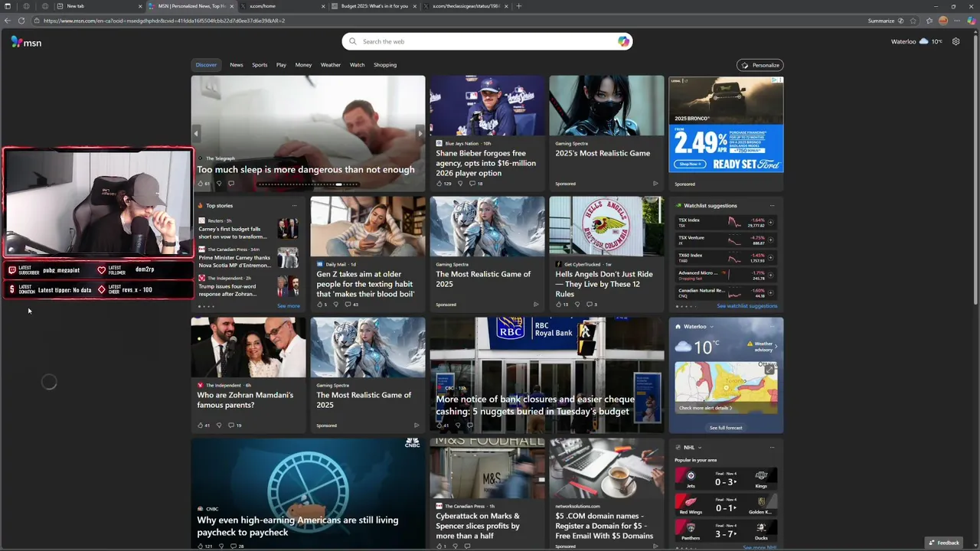Like the Hells Angels article
The width and height of the screenshot is (980, 551).
[559, 305]
